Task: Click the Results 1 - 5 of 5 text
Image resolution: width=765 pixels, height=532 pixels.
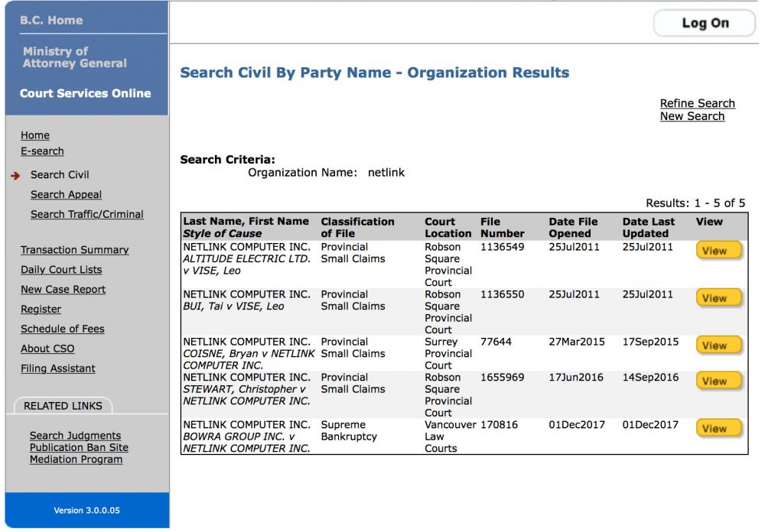Action: tap(695, 203)
